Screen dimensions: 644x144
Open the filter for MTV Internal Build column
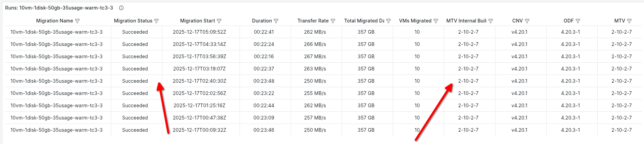pyautogui.click(x=491, y=21)
